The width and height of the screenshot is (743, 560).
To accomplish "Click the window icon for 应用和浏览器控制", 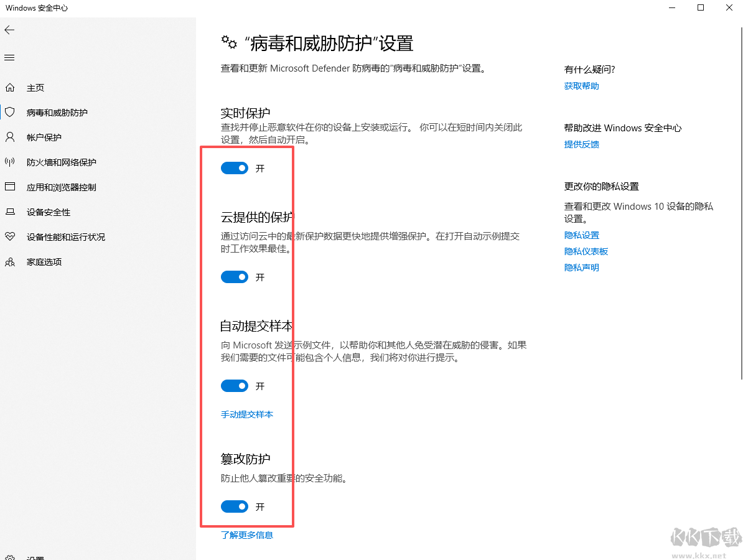I will coord(10,187).
